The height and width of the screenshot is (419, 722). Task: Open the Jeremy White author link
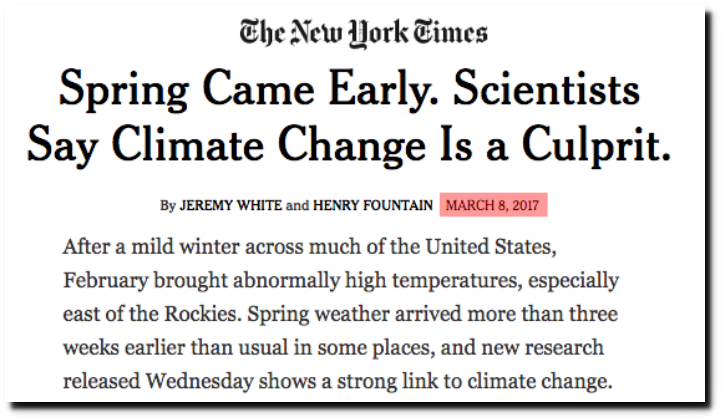tap(230, 205)
